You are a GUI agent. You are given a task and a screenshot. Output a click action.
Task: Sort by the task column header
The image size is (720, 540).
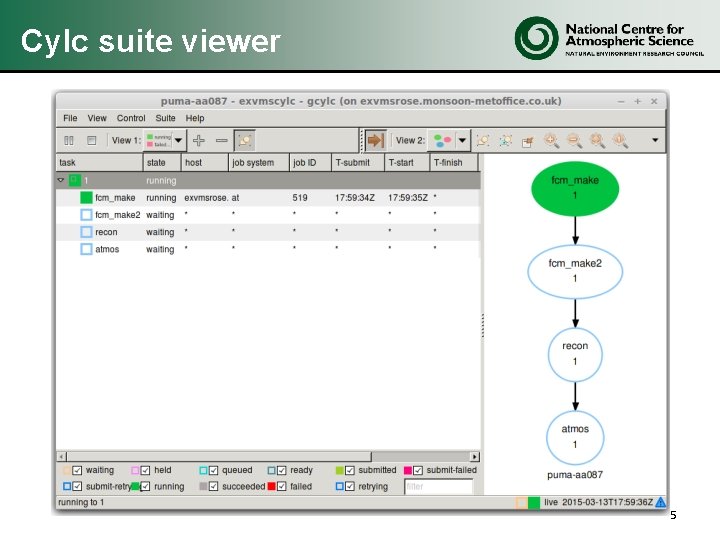click(99, 163)
